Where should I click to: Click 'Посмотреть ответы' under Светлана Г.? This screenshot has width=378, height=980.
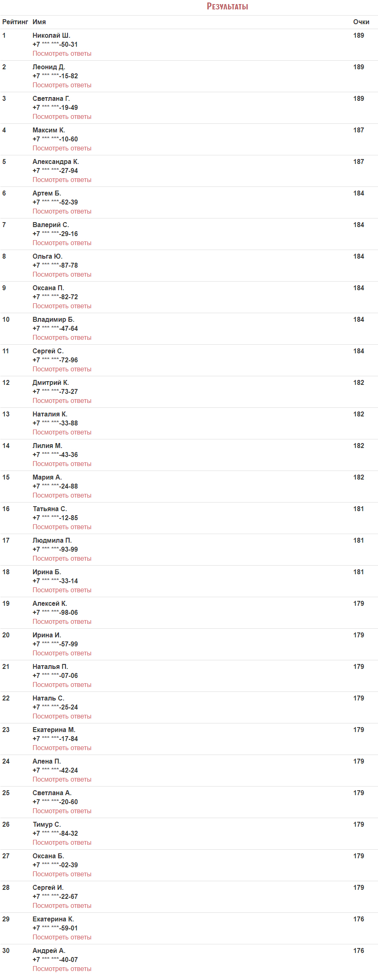click(x=62, y=117)
